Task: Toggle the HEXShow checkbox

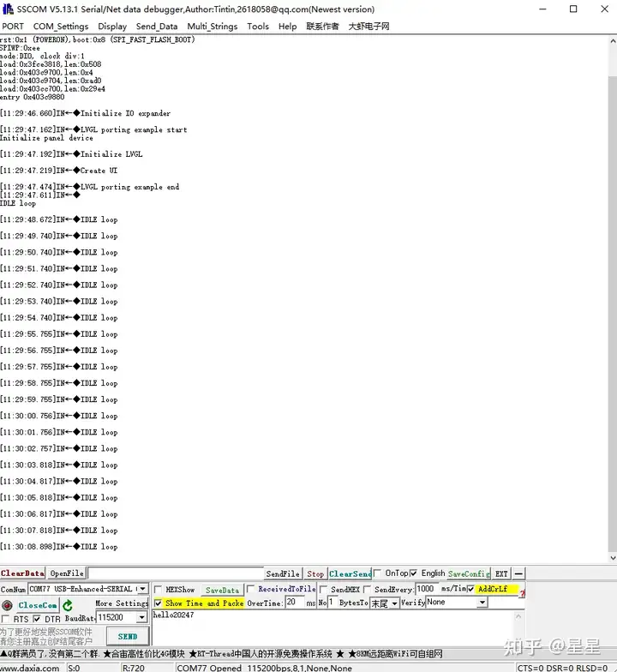Action: [158, 590]
